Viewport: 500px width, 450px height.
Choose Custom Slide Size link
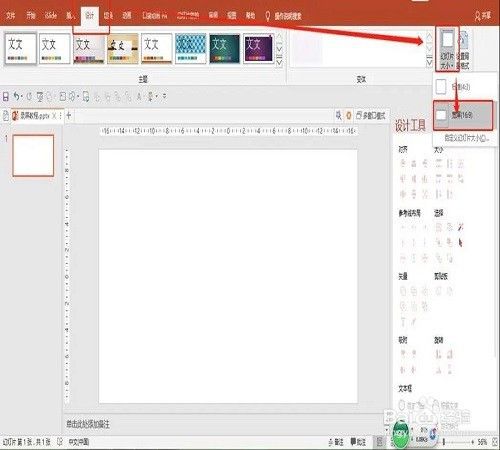(x=467, y=138)
